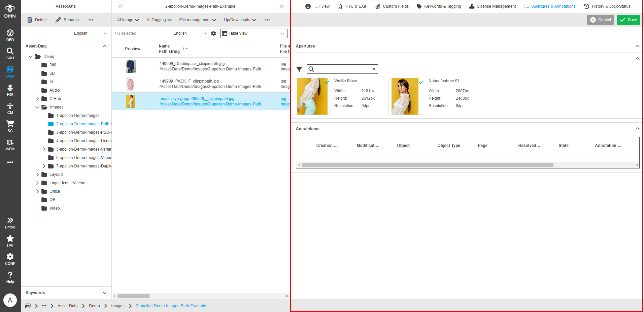Go to Demo in breadcrumb
The width and height of the screenshot is (644, 312).
[x=94, y=306]
